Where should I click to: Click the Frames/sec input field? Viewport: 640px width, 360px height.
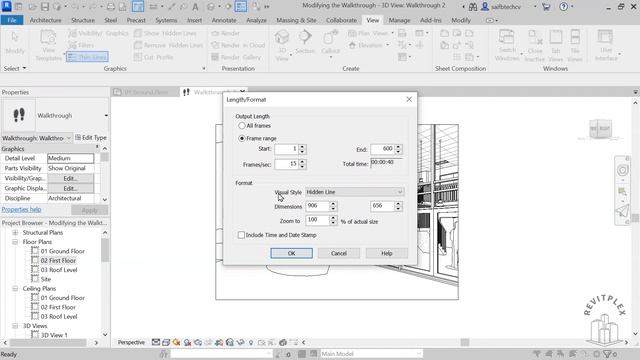287,164
